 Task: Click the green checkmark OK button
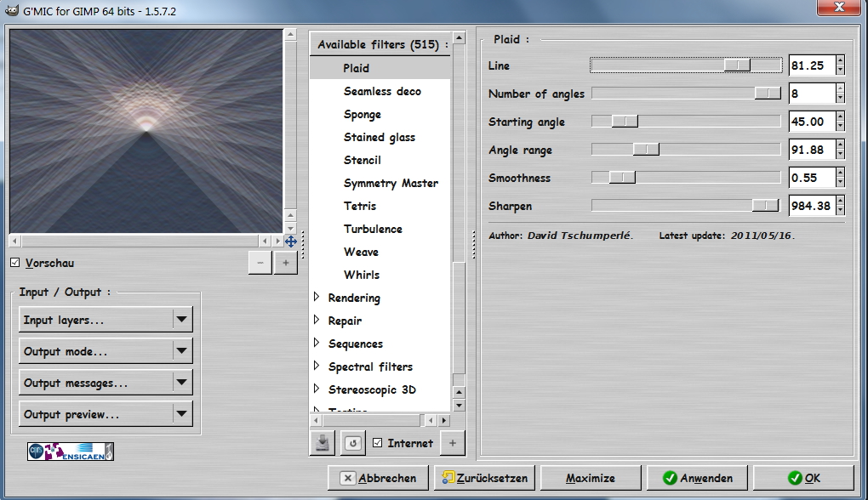pyautogui.click(x=802, y=478)
